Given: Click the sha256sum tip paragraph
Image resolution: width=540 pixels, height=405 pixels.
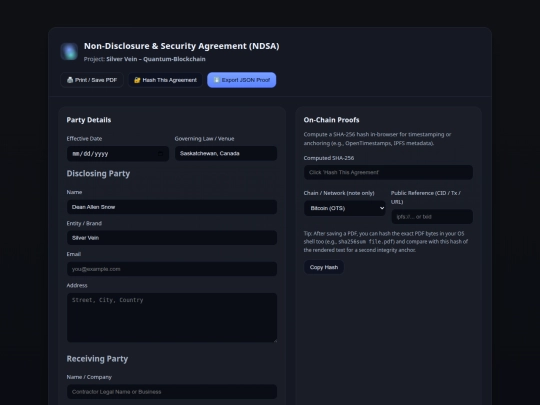Looking at the screenshot, I should (x=386, y=242).
